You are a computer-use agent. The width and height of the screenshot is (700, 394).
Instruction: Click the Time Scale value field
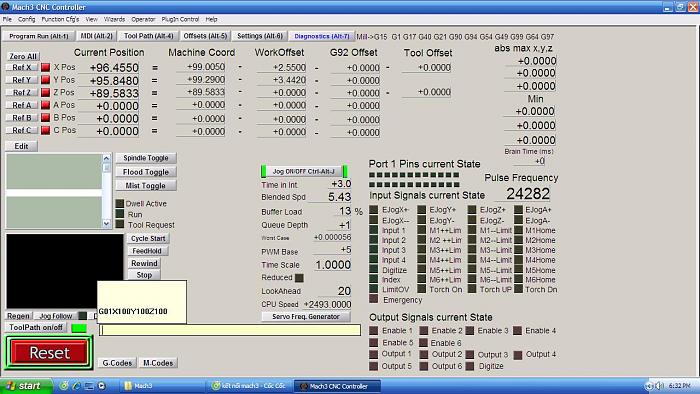click(333, 265)
